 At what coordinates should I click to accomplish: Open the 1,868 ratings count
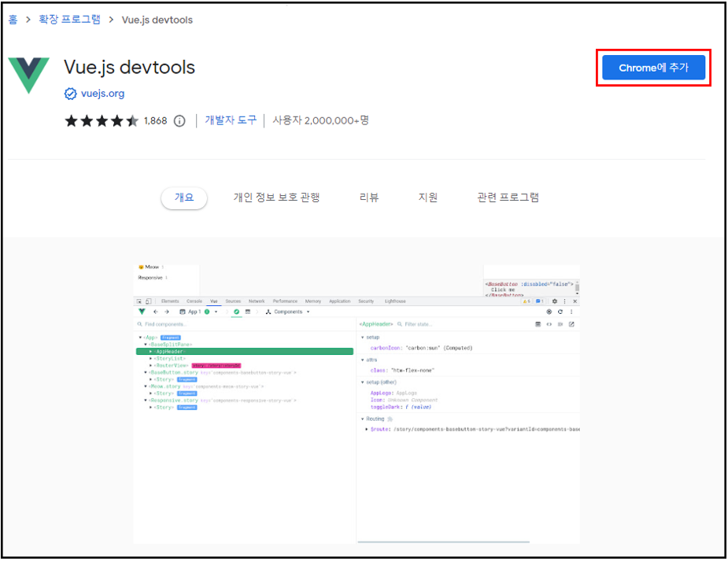(155, 121)
